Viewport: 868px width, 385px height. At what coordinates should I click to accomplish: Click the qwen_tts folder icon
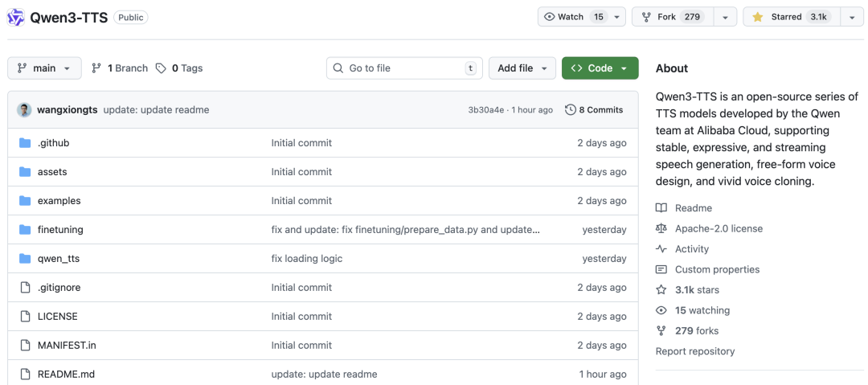[24, 258]
